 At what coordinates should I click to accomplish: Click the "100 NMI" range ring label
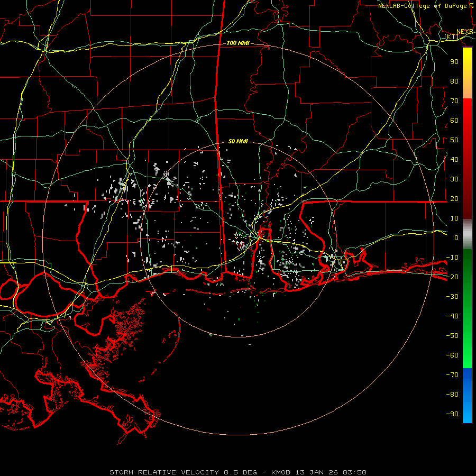point(238,43)
